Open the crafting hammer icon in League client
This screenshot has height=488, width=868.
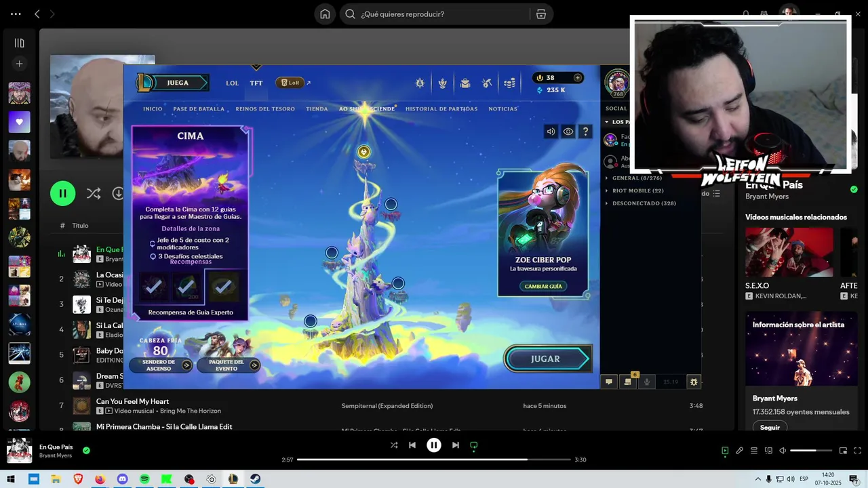[x=487, y=83]
